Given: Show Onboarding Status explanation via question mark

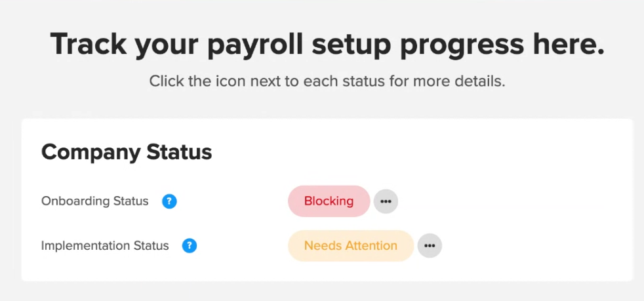Looking at the screenshot, I should pos(169,201).
